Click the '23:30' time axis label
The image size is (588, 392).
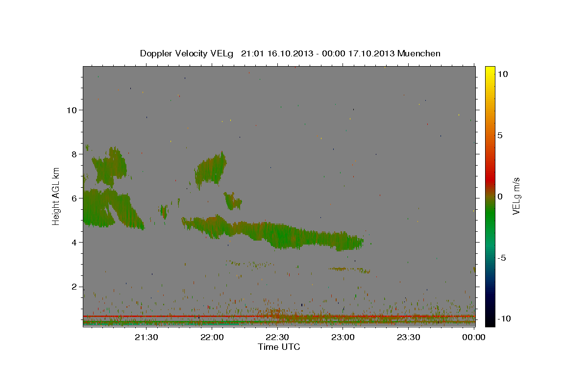pyautogui.click(x=409, y=337)
